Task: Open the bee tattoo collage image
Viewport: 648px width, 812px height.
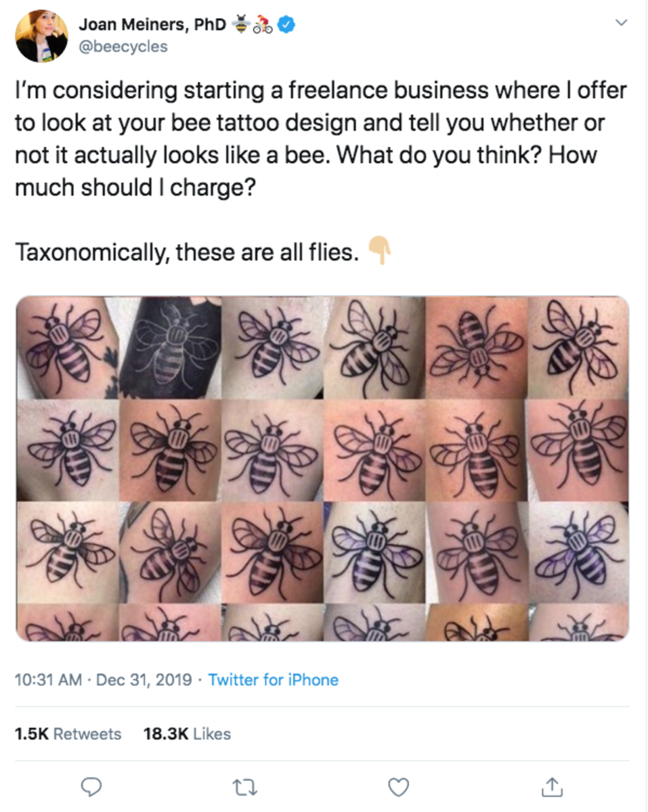Action: (322, 468)
